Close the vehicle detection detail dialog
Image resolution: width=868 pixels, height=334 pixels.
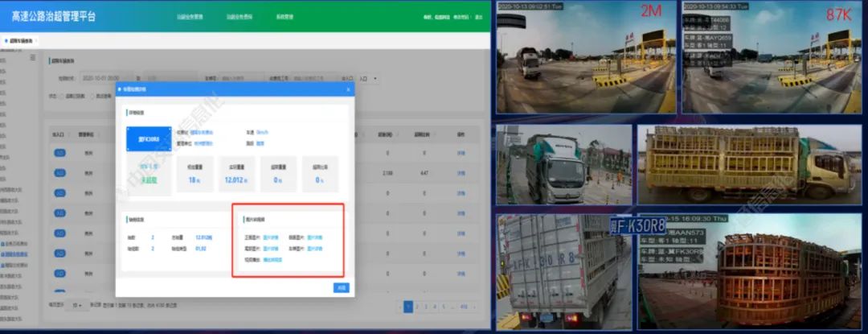(347, 89)
